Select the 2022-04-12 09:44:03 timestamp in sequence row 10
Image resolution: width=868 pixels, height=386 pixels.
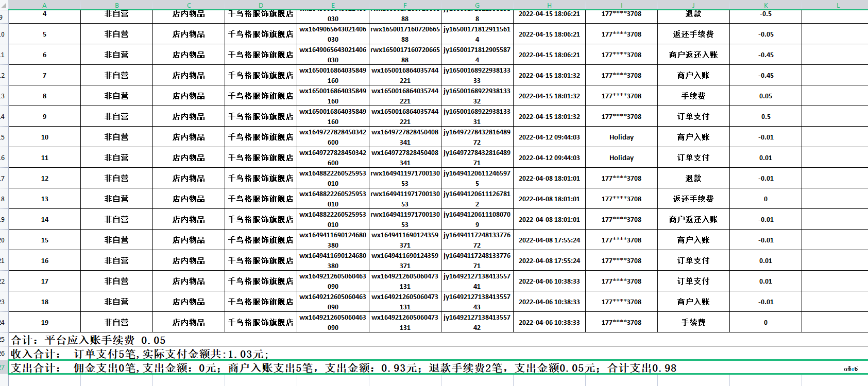coord(549,137)
